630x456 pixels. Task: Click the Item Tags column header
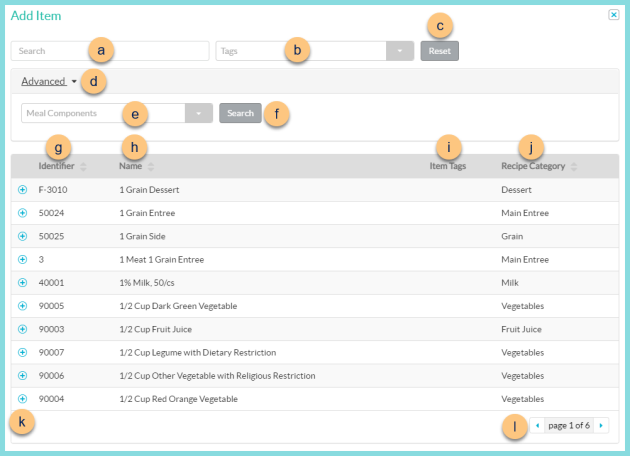(x=448, y=166)
